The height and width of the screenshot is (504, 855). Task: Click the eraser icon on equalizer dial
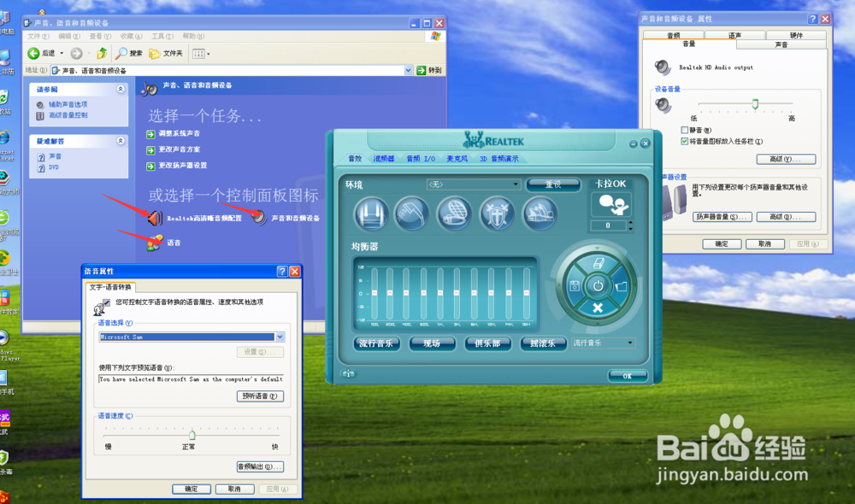coord(598,264)
